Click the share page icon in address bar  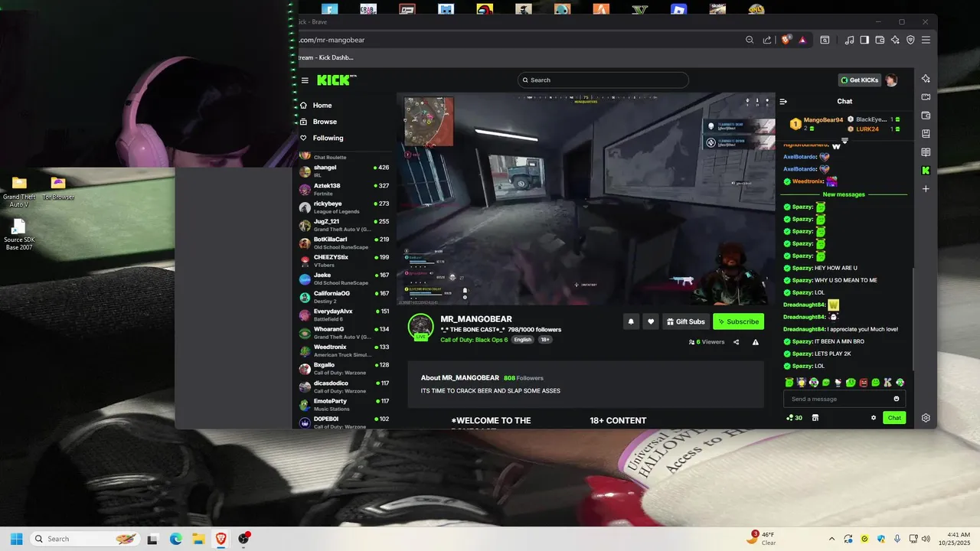[x=768, y=40]
